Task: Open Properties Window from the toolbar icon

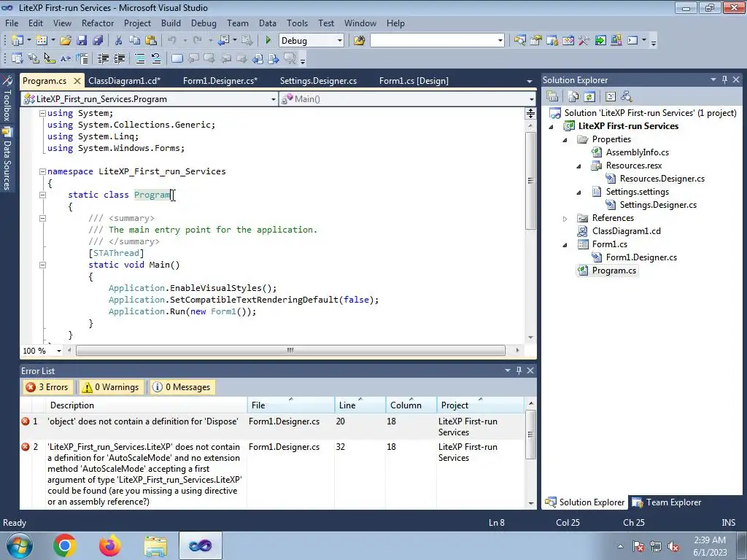Action: click(x=536, y=41)
